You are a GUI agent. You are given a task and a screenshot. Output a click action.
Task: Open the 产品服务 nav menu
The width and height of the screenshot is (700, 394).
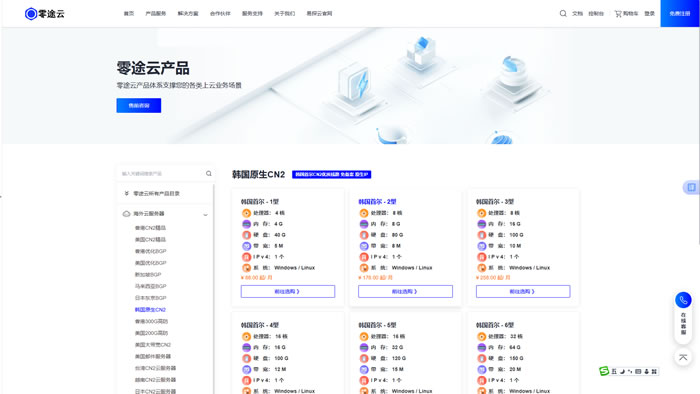155,14
